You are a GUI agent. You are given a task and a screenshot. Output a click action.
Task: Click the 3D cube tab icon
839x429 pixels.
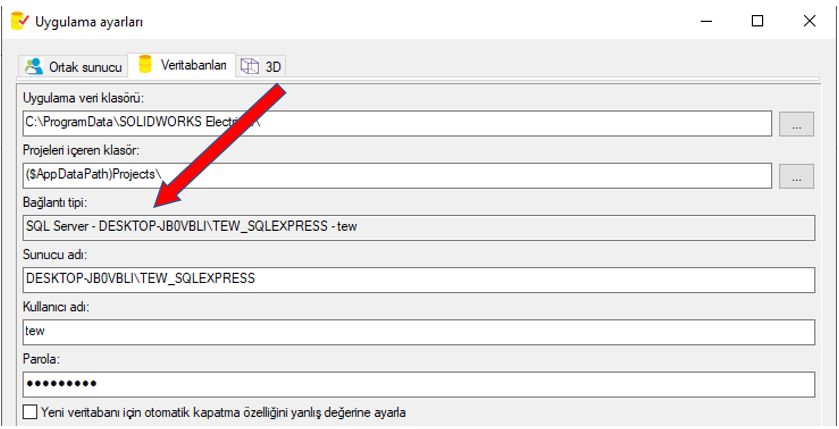(249, 66)
